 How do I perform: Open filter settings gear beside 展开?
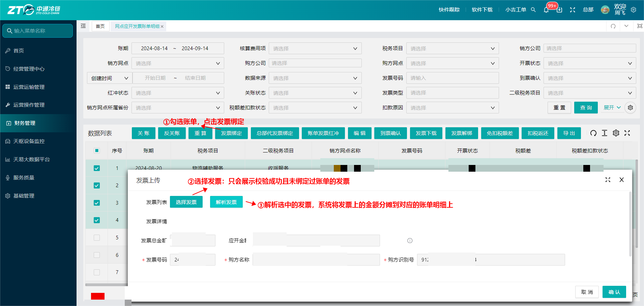pos(631,107)
